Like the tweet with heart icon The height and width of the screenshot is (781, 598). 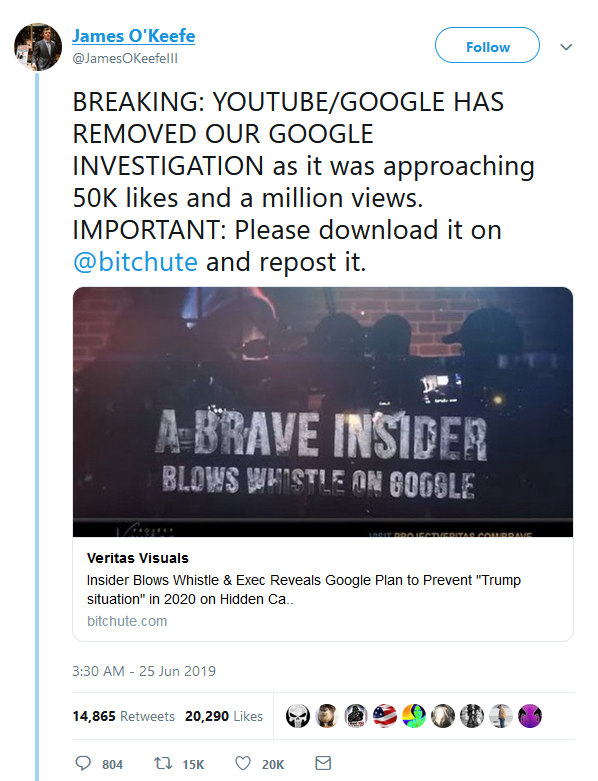tap(242, 763)
